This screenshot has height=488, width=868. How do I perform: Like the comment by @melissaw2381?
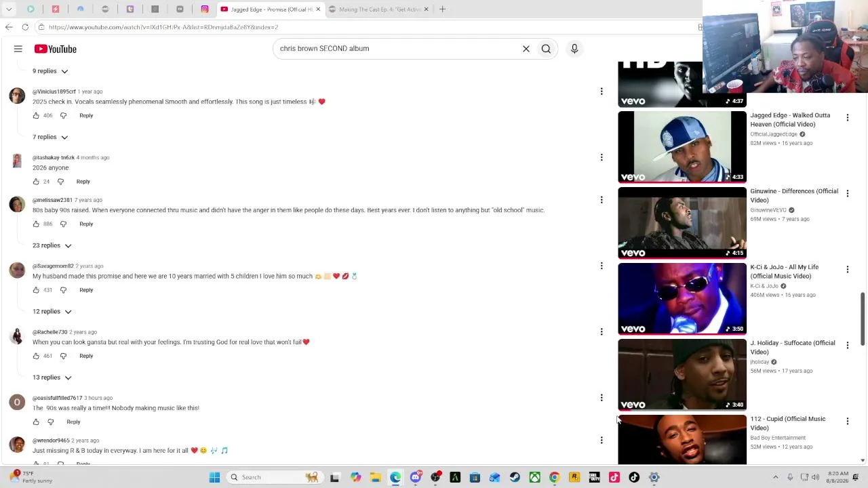coord(36,224)
